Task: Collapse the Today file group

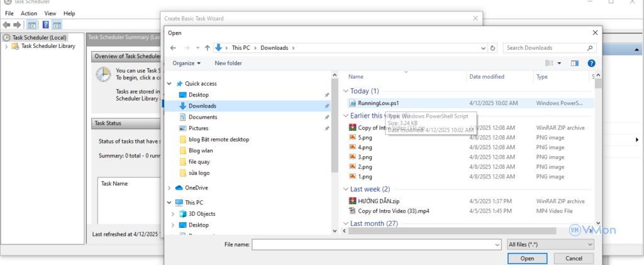Action: (345, 91)
